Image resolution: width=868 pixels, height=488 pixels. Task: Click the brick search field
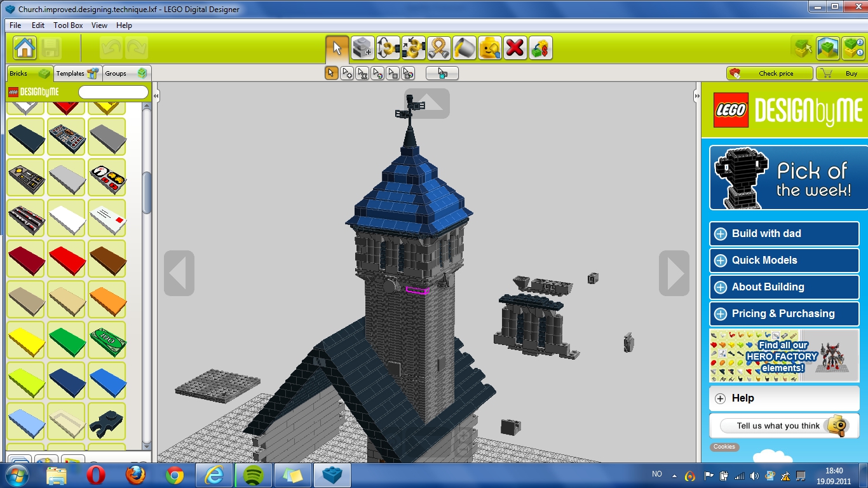pos(113,92)
